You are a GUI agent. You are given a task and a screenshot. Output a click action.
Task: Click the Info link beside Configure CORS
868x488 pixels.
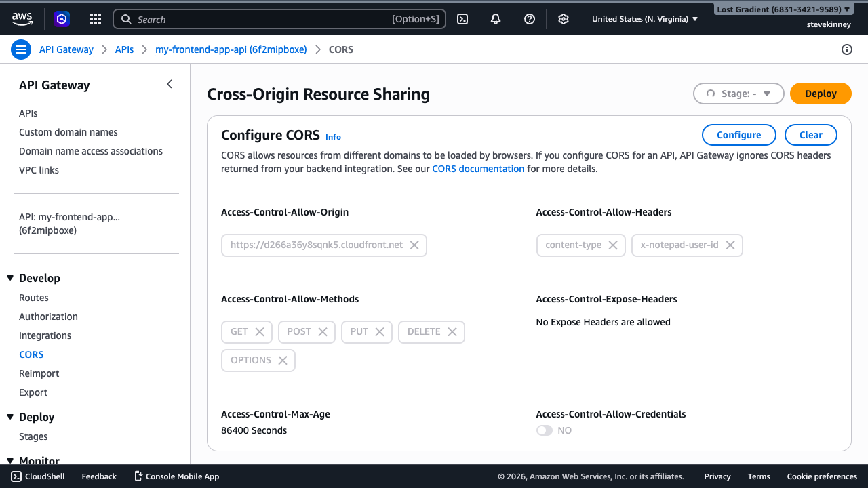pos(333,137)
